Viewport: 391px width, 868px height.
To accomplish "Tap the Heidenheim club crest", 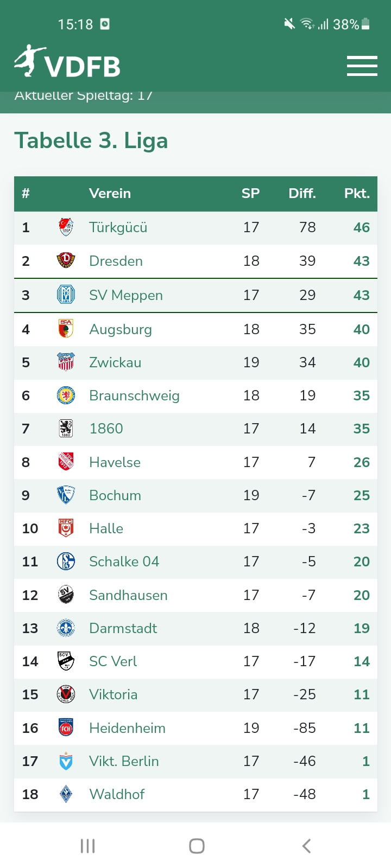I will pos(66,728).
